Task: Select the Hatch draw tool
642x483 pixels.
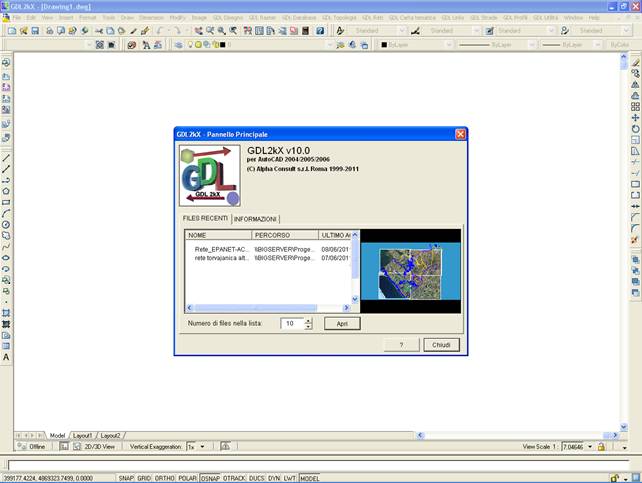Action: [x=6, y=314]
